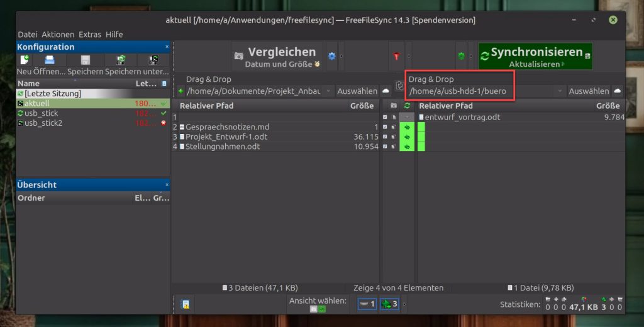Save configuration with the Speichern floppy icon
The width and height of the screenshot is (644, 327).
tap(86, 60)
